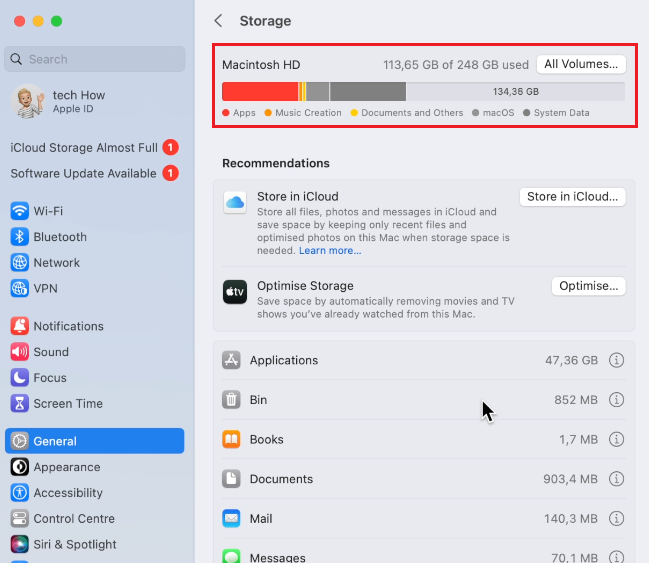
Task: Click the 903,4 MB Documents size
Action: point(570,479)
